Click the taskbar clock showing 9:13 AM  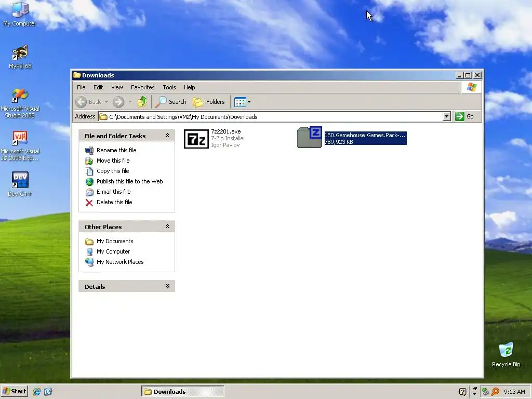514,392
